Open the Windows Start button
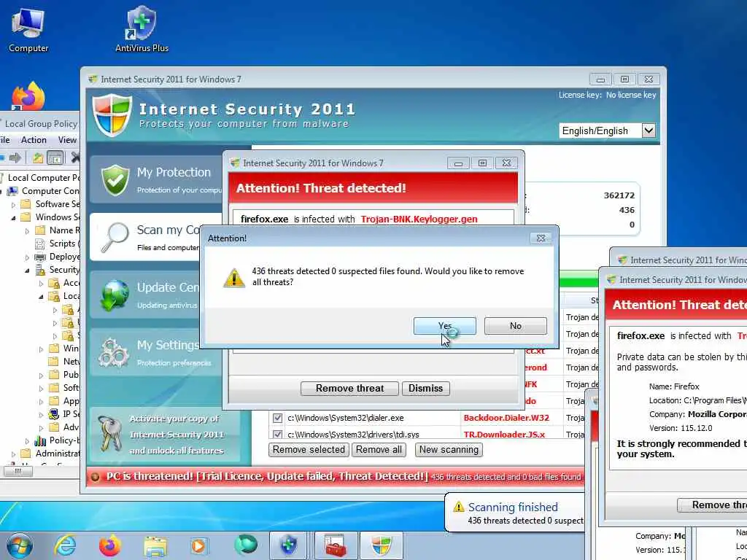The height and width of the screenshot is (560, 747). (x=20, y=545)
